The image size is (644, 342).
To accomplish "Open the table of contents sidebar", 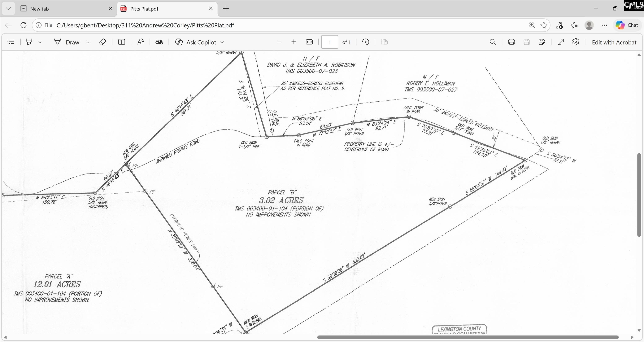I will point(11,42).
